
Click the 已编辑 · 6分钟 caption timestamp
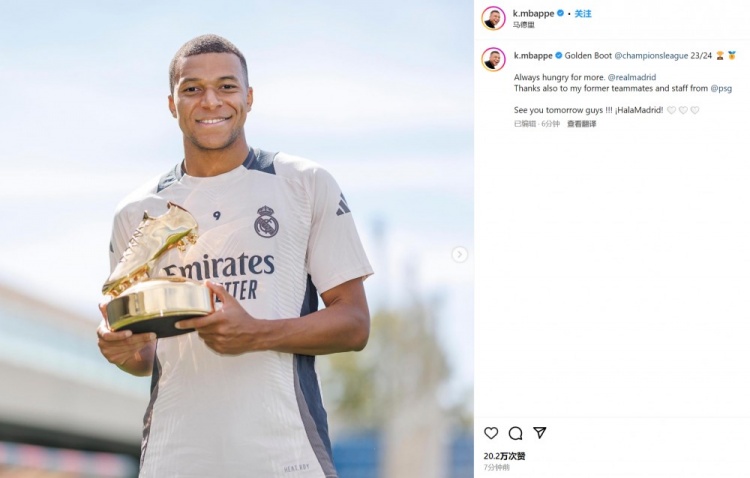point(537,123)
